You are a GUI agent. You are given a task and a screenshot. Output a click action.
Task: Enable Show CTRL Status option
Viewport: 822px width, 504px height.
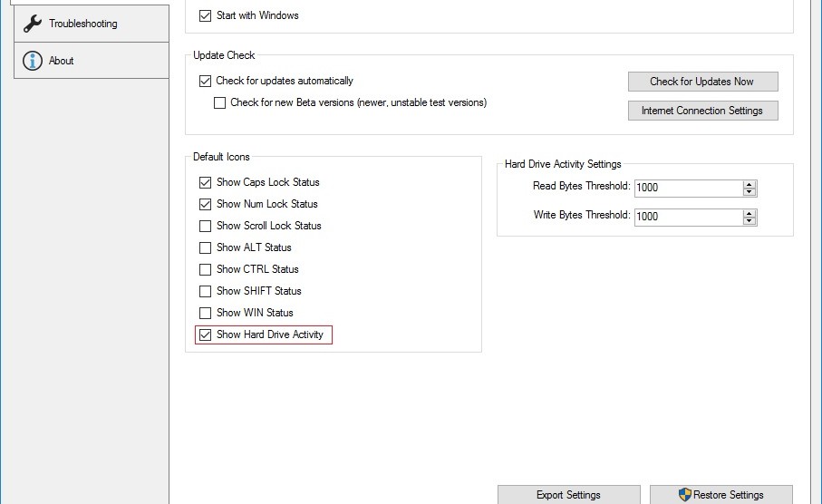point(206,269)
